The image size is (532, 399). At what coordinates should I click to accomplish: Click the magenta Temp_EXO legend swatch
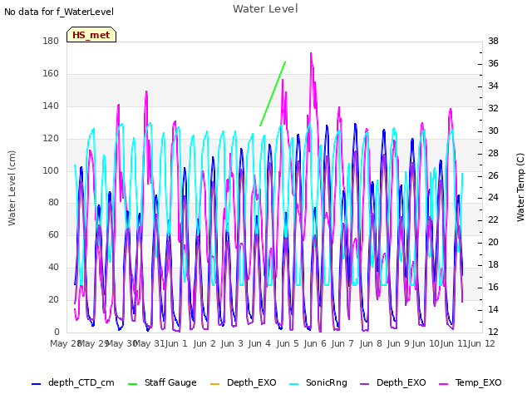(x=443, y=384)
